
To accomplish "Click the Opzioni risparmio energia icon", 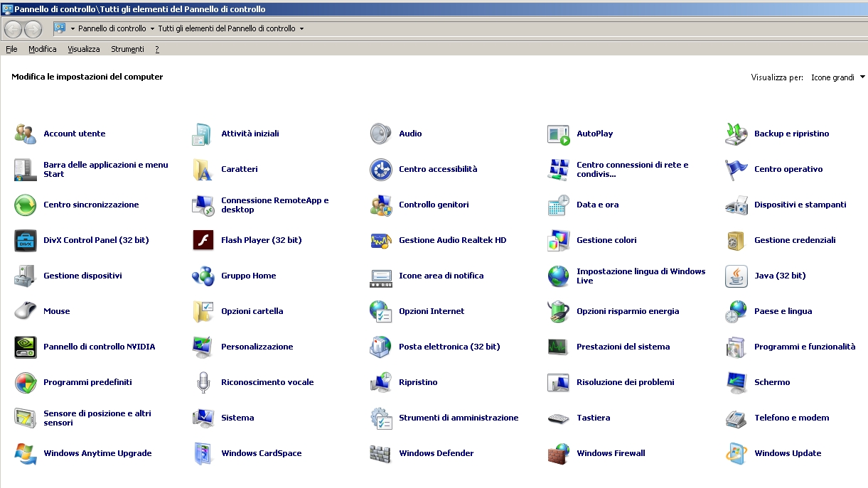I will (558, 311).
